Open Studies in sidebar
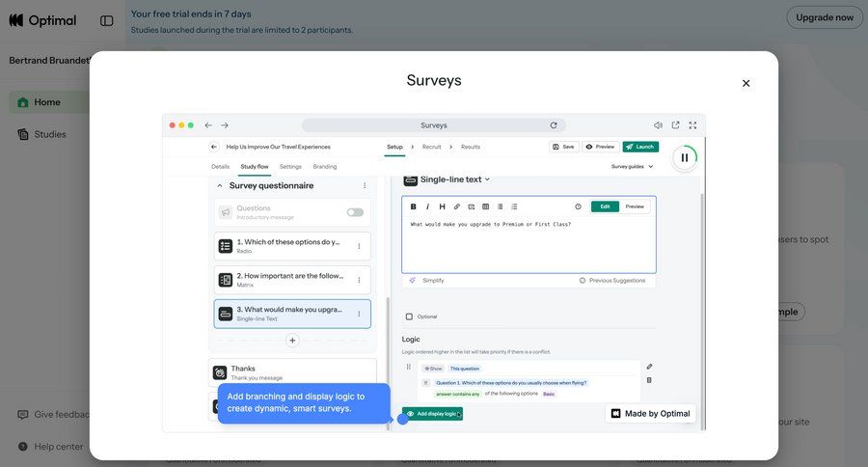868x467 pixels. point(49,134)
